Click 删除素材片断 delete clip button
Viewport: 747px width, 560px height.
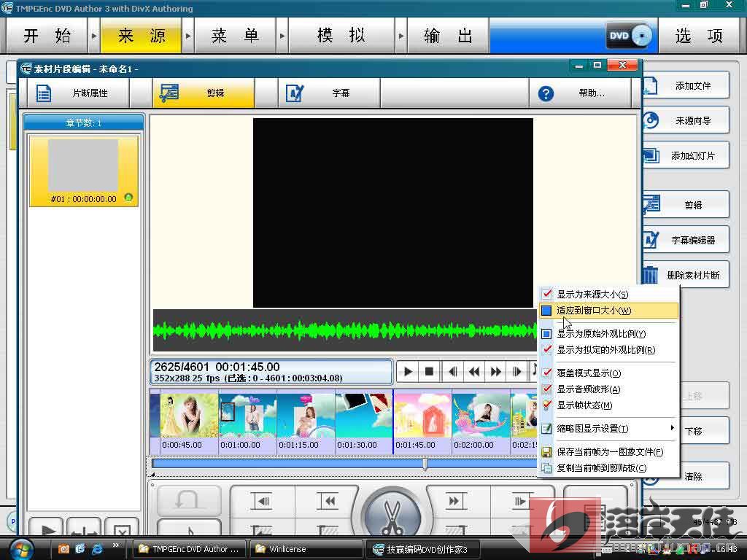[686, 275]
